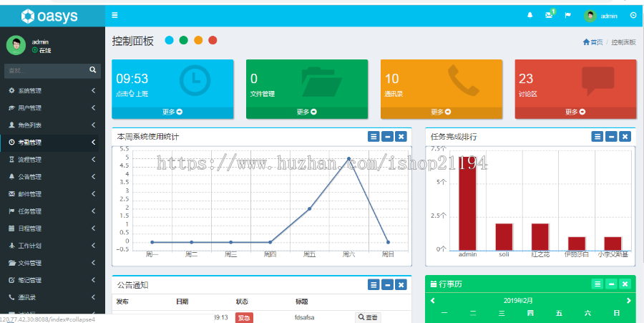Collapse the 公告通知 panel with minus button
This screenshot has height=323, width=644.
pyautogui.click(x=387, y=284)
